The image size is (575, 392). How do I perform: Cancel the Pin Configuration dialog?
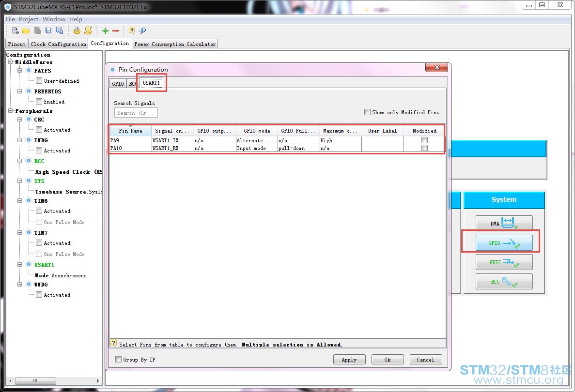[425, 360]
